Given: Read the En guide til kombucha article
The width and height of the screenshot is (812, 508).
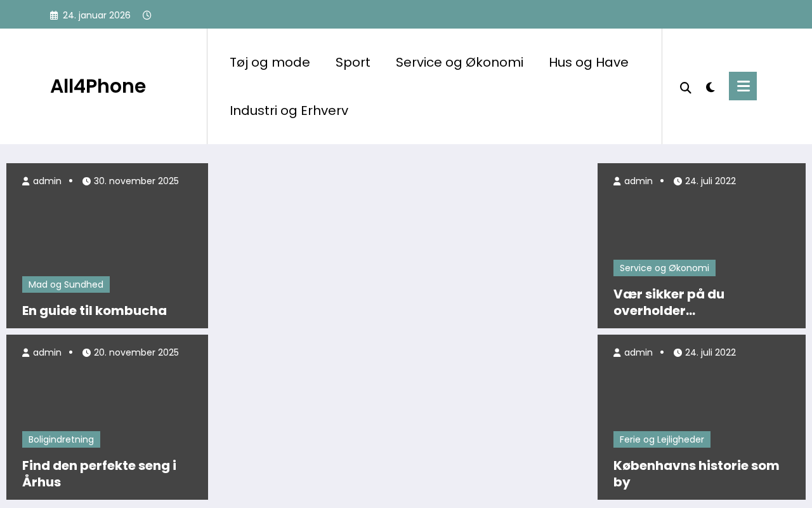Looking at the screenshot, I should (x=95, y=311).
